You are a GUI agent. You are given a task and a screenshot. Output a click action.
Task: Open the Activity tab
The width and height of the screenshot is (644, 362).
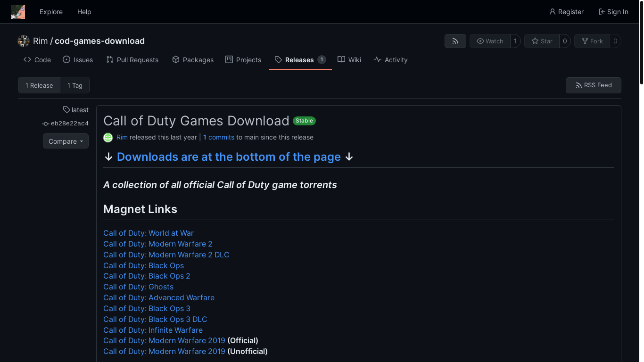[391, 60]
